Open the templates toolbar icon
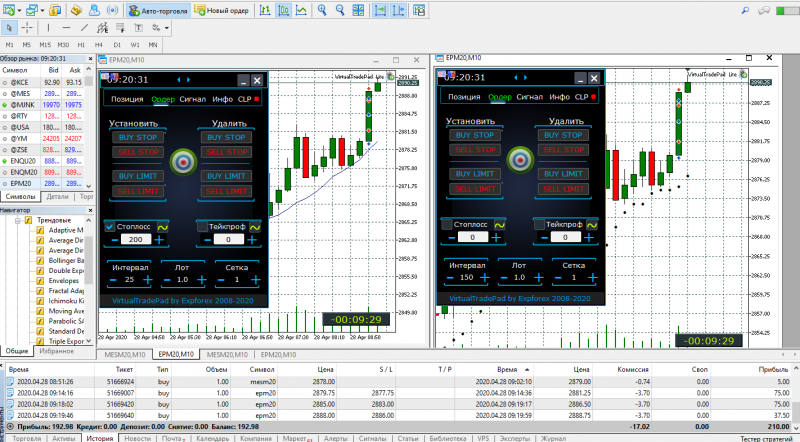Screen dimensions: 800x442 coord(419,10)
